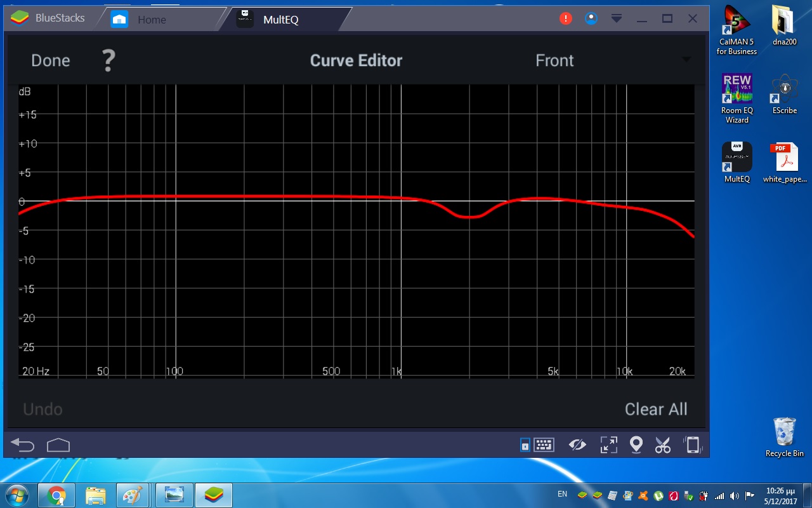Image resolution: width=812 pixels, height=508 pixels.
Task: Open the BlueStacks settings dropdown triangle
Action: (x=617, y=18)
